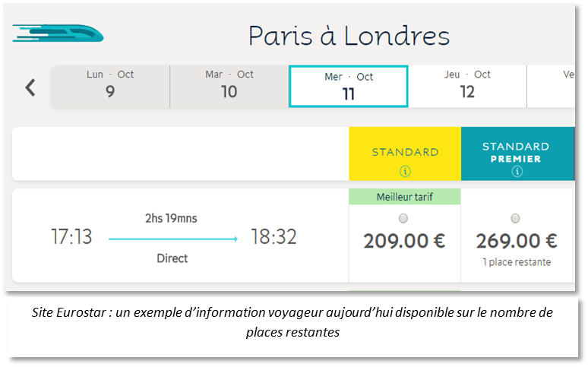
Task: Click the 209.00 € price
Action: click(x=404, y=241)
